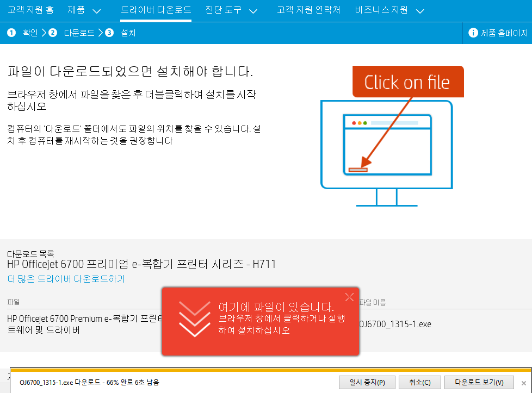
Task: Click the double chevron icon in red popup
Action: (194, 319)
